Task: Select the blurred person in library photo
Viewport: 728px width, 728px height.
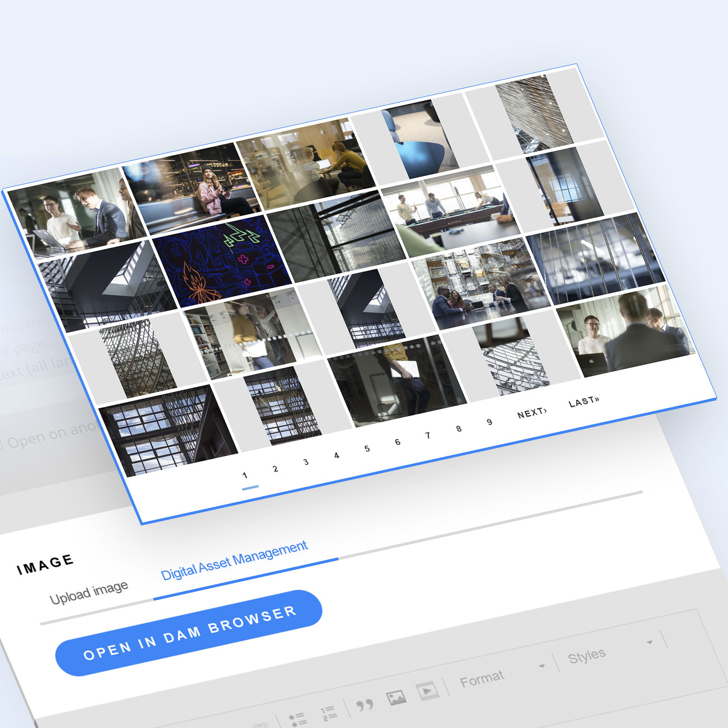Action: 251,333
